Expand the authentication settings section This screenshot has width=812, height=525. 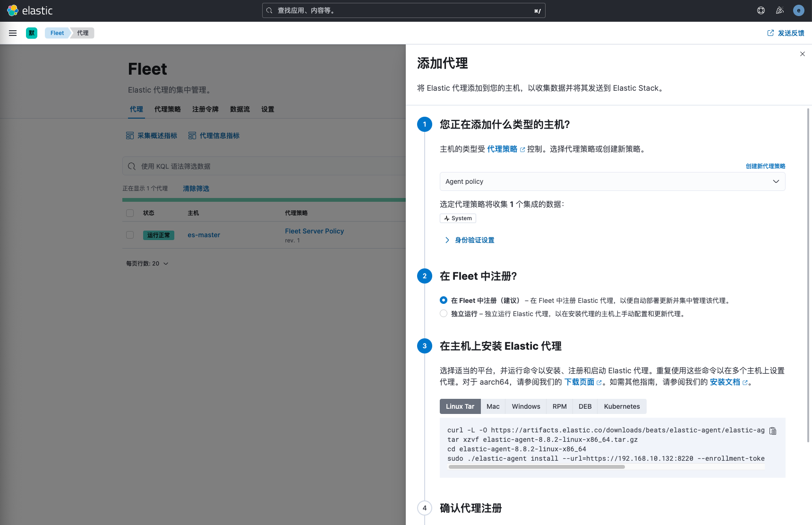pyautogui.click(x=470, y=240)
